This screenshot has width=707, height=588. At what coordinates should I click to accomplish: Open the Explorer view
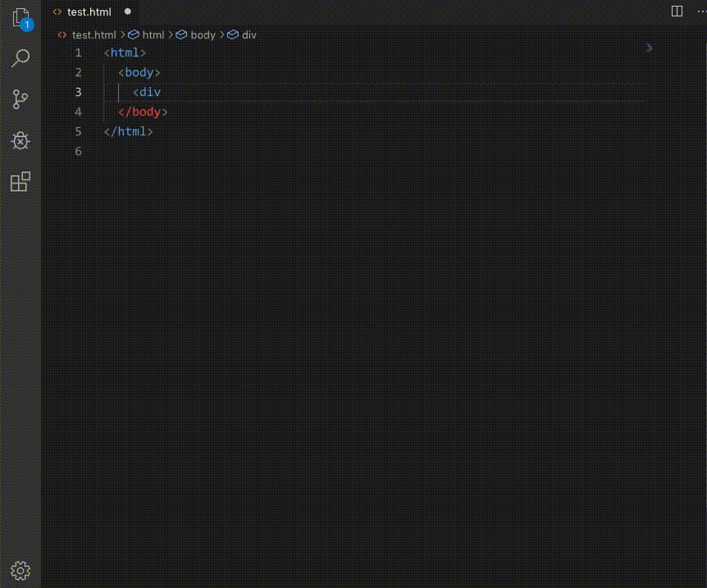tap(21, 17)
